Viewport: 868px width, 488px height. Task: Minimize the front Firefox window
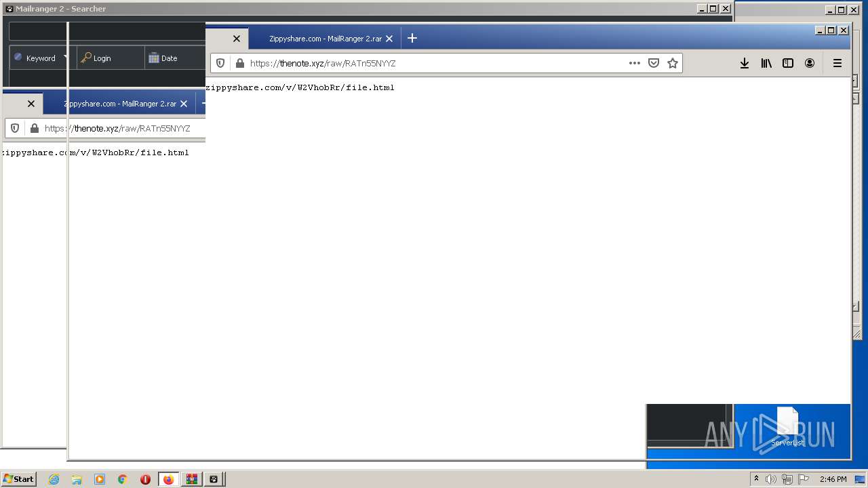tap(819, 30)
